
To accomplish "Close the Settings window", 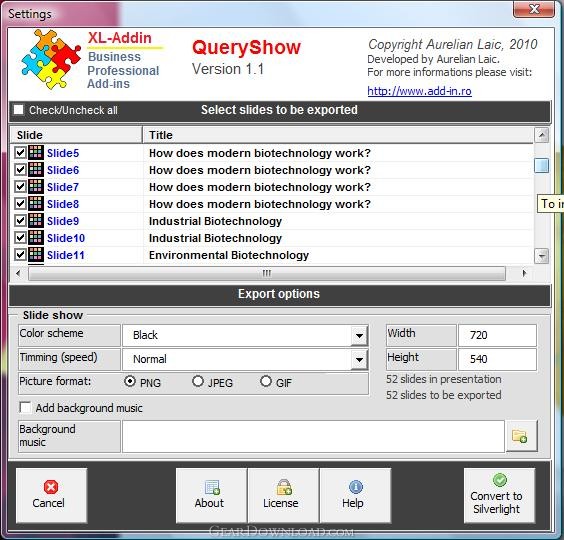I will [x=534, y=9].
